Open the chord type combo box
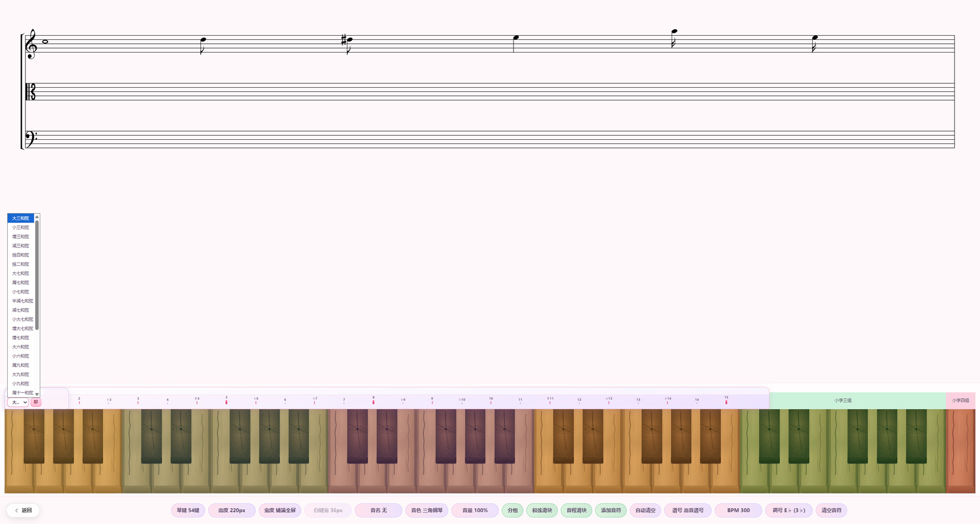980x524 pixels. pos(18,403)
